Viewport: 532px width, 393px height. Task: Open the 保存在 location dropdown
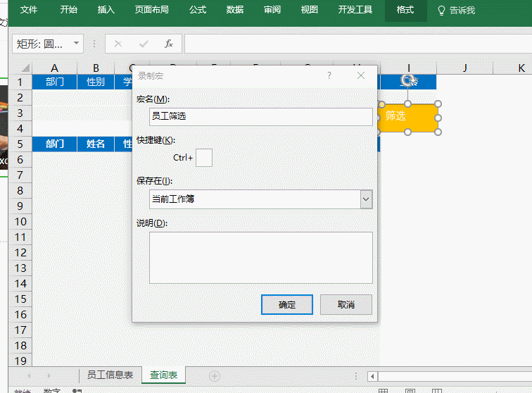tap(365, 199)
